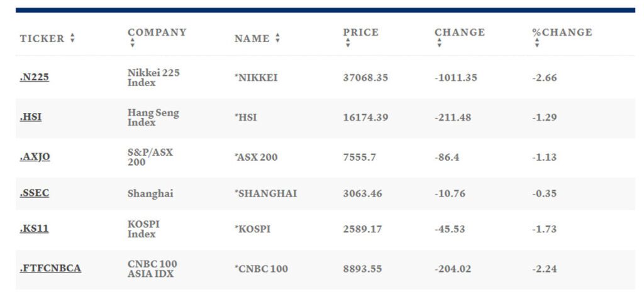Select the %CHANGE column header label
Viewport: 644px width, 292px height.
[562, 33]
